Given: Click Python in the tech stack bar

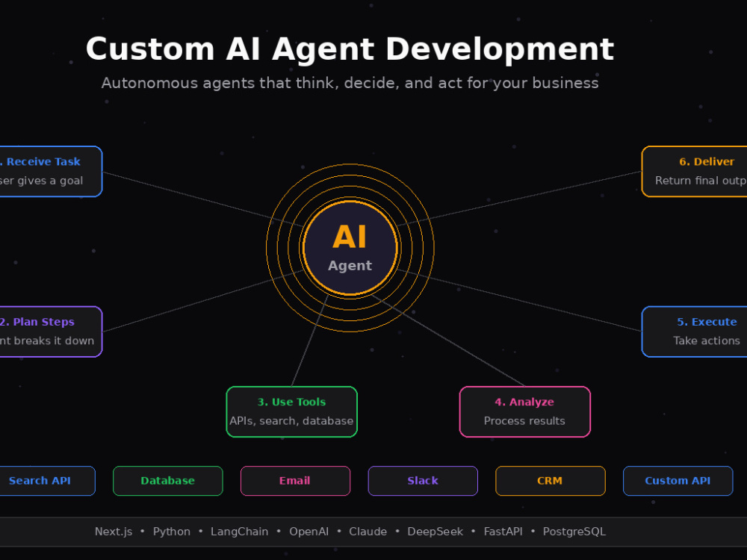Looking at the screenshot, I should click(172, 532).
